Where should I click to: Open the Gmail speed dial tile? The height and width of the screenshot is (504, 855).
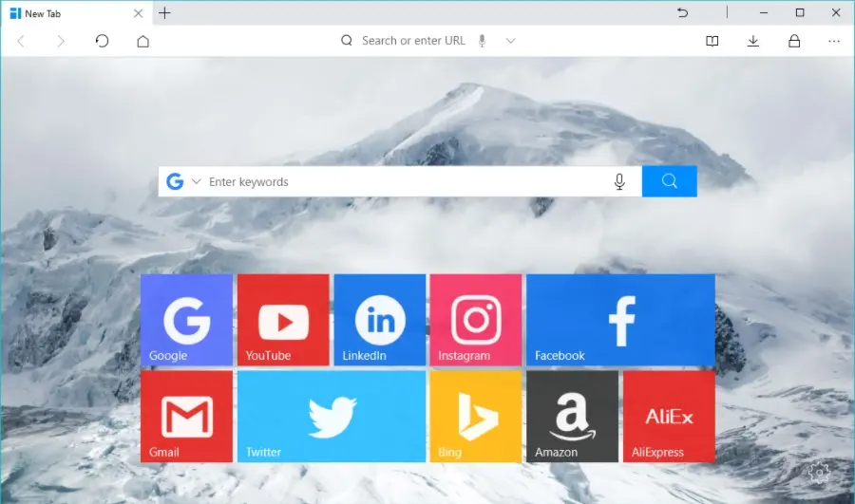tap(186, 417)
